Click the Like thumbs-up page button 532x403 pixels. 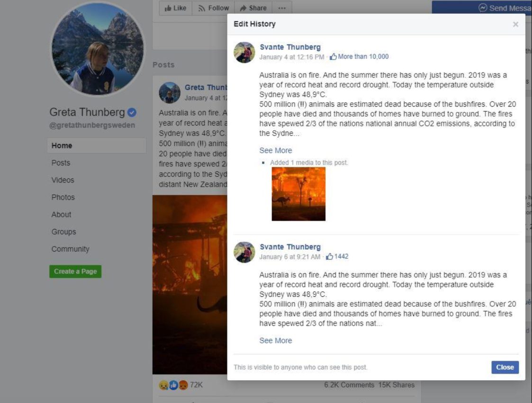175,8
